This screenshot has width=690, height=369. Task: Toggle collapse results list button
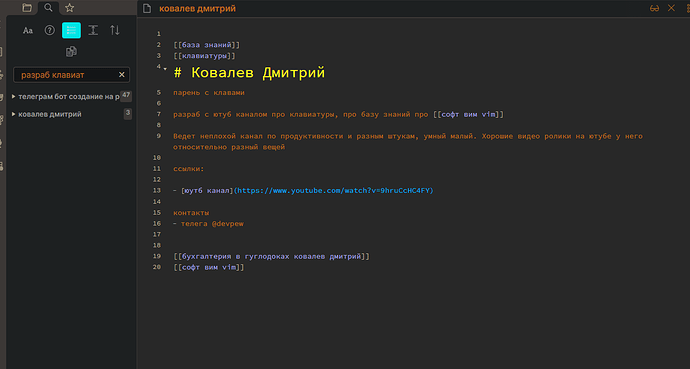[71, 30]
